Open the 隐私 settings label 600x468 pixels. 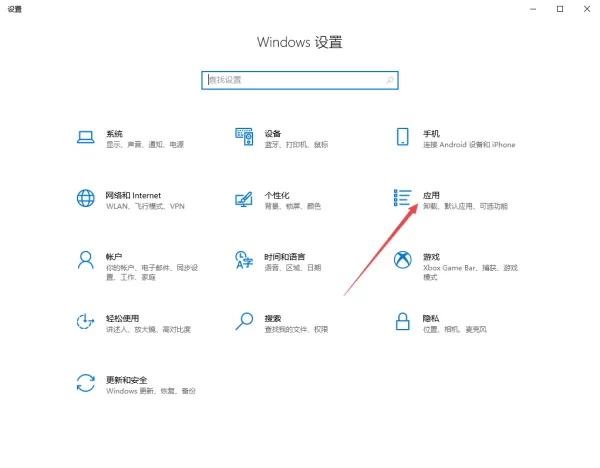(x=431, y=318)
